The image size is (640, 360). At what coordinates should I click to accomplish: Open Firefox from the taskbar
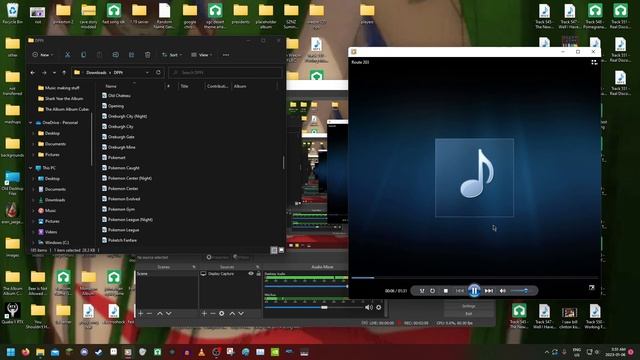click(x=25, y=352)
